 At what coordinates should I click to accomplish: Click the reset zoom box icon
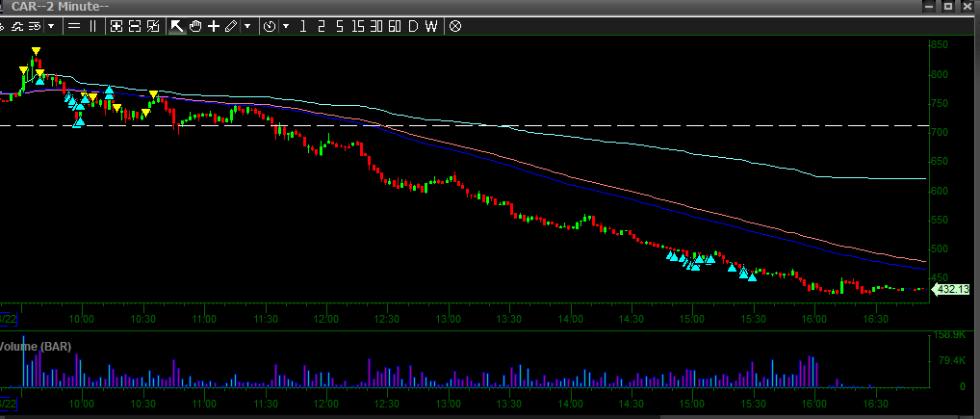(153, 26)
